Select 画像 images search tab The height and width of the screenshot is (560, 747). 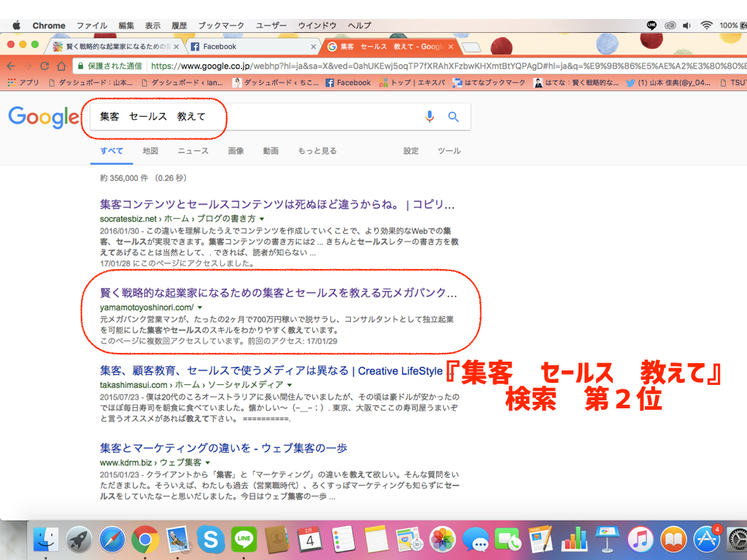point(236,151)
